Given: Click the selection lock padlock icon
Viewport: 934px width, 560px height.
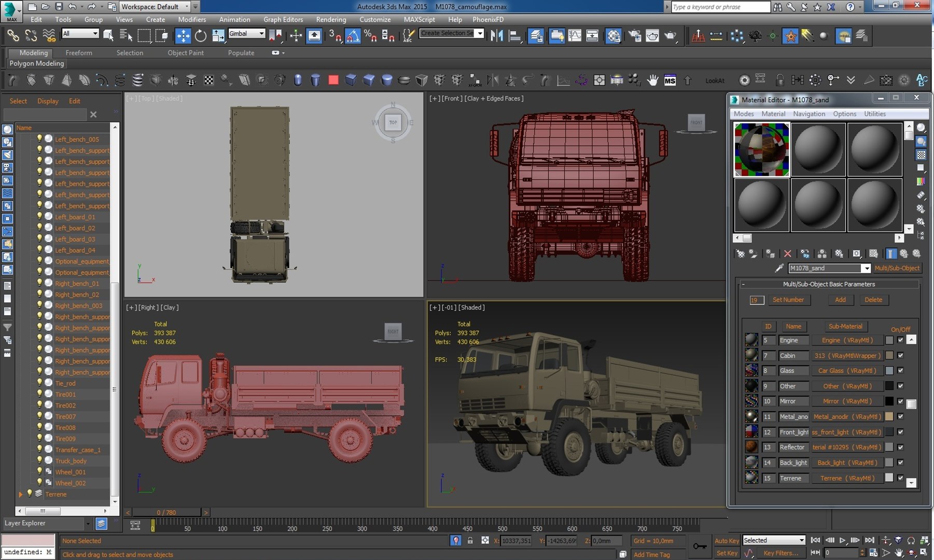Looking at the screenshot, I should click(470, 540).
